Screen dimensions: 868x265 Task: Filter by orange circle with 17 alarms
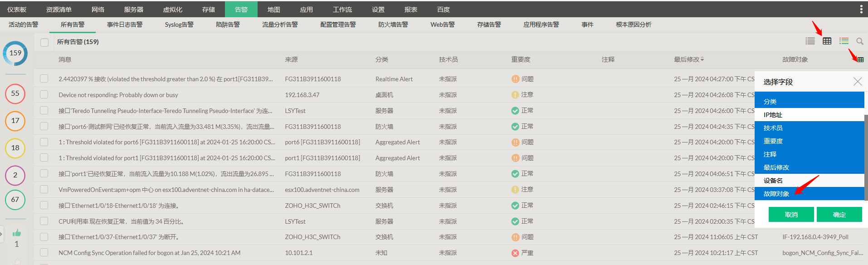15,121
